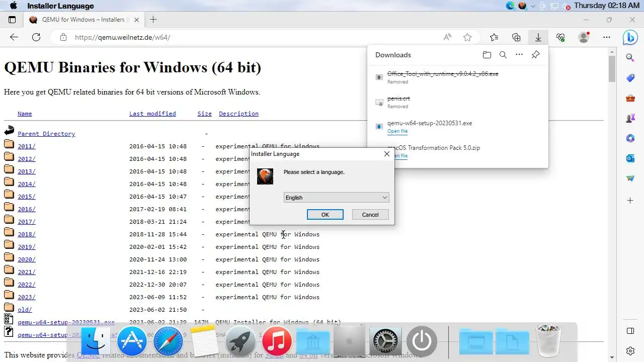This screenshot has height=362, width=644.
Task: Open the tab actions menu icon
Action: coord(12,20)
